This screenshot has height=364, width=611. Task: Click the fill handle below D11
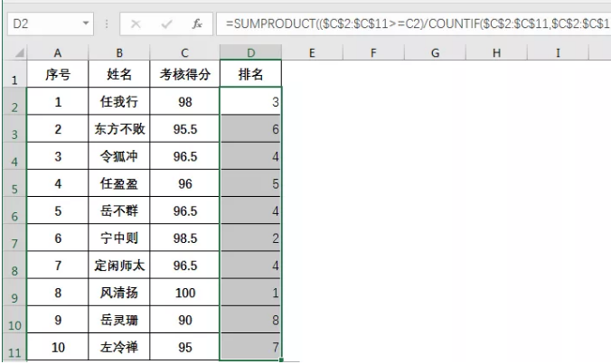(x=281, y=360)
